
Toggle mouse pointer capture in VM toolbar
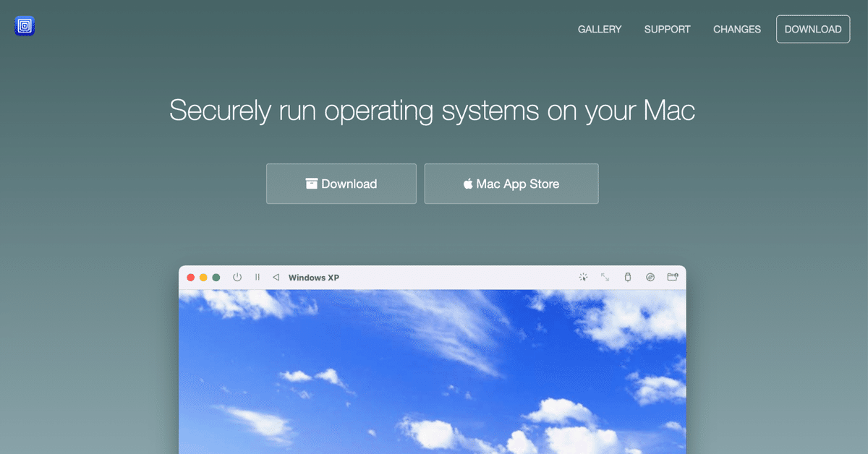[583, 277]
